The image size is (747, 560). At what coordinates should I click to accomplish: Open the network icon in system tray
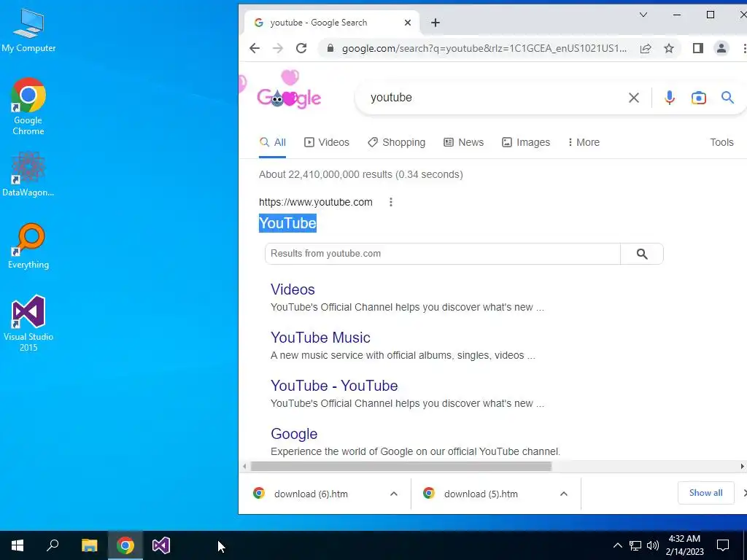point(635,545)
